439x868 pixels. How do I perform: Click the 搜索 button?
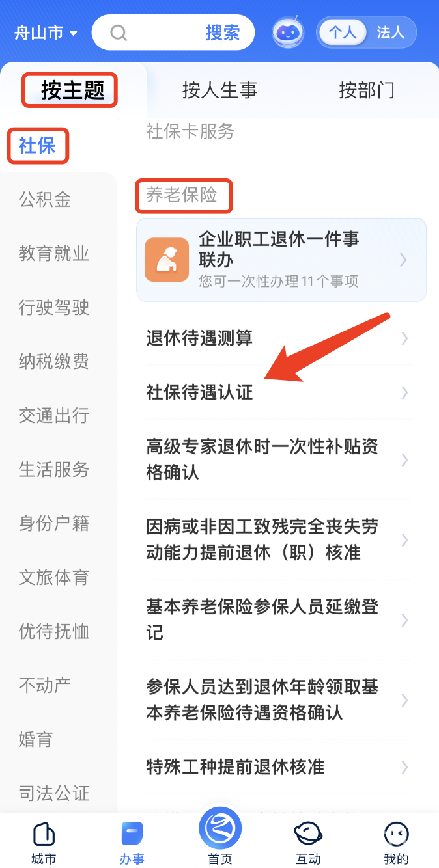[x=223, y=33]
